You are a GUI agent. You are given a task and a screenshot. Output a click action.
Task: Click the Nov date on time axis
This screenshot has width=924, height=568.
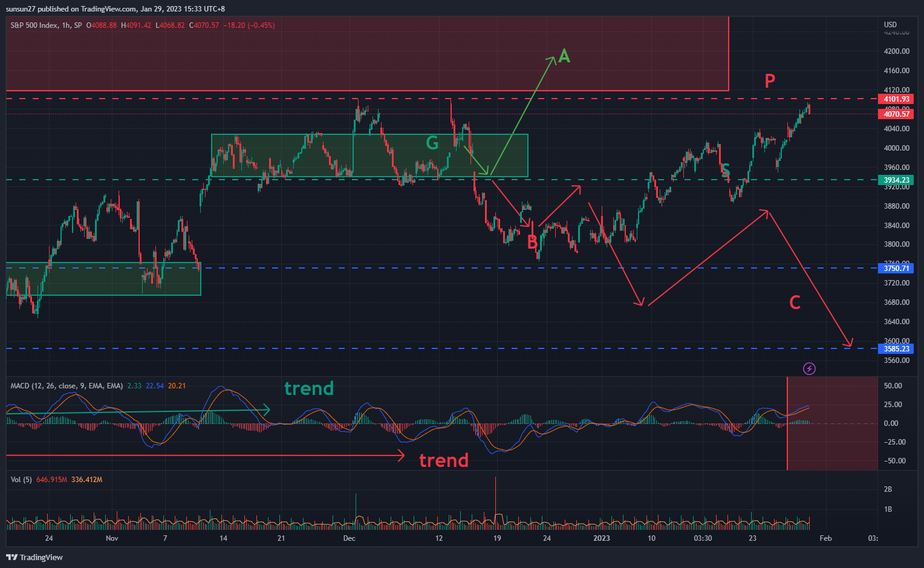(x=112, y=538)
